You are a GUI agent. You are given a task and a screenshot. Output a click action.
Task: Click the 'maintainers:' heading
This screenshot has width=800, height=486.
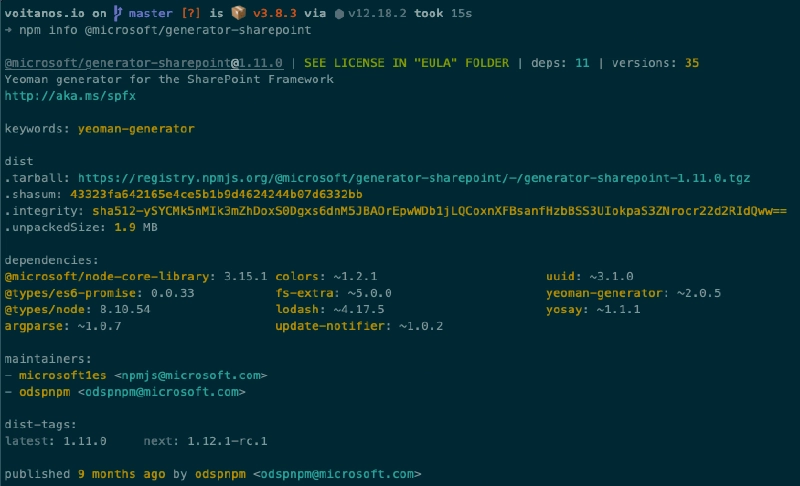click(x=48, y=359)
